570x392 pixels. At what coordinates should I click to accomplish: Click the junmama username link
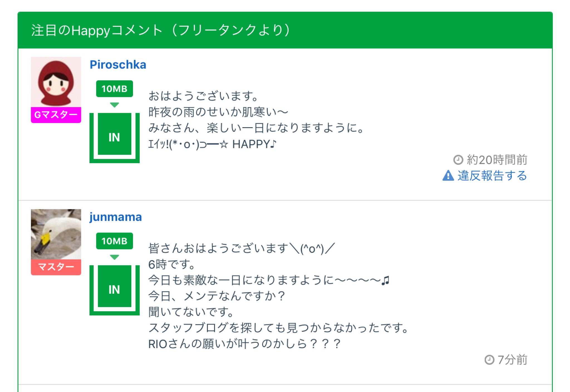tap(116, 217)
